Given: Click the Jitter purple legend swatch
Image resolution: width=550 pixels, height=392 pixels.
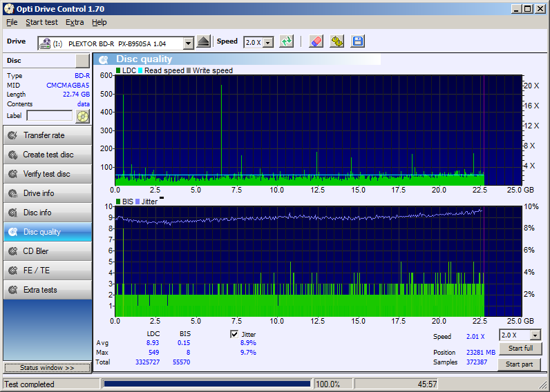Looking at the screenshot, I should pos(137,202).
